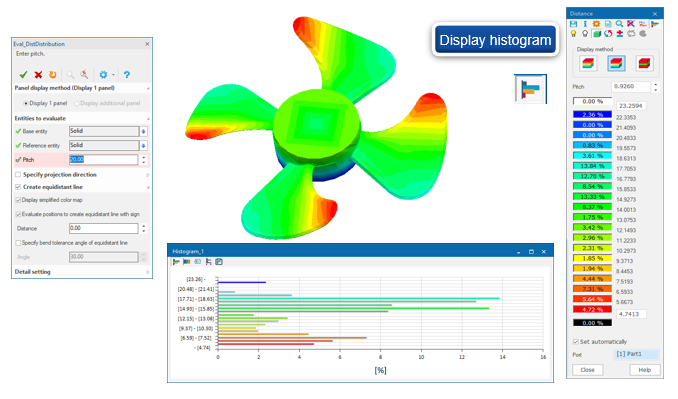678x399 pixels.
Task: Click the lower limit value 4.7413 field
Action: [x=631, y=314]
